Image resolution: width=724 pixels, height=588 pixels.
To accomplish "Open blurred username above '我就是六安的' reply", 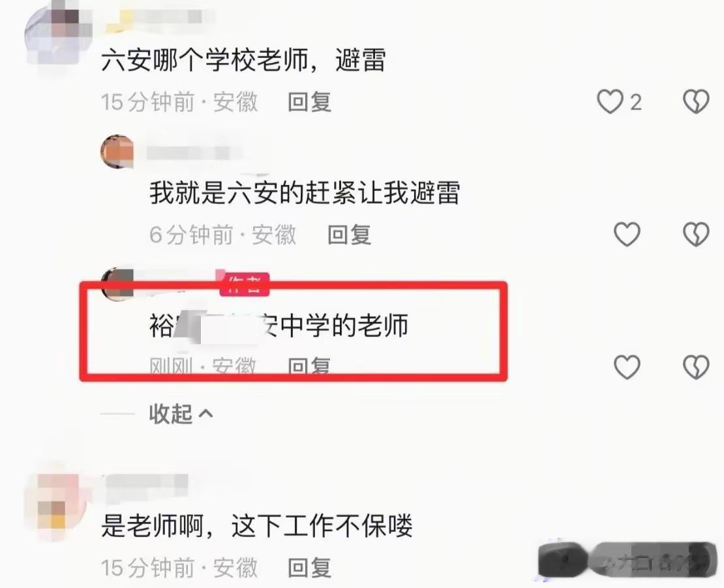I will pos(194,153).
